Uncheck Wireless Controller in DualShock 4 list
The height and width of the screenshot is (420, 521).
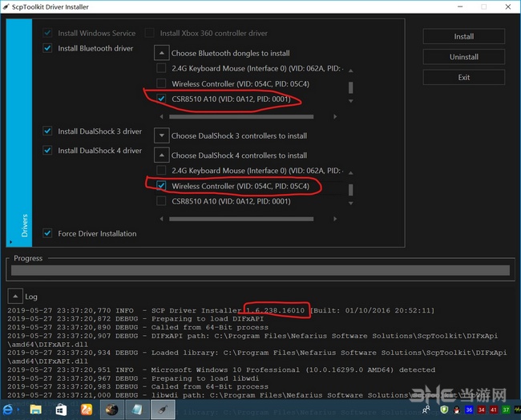161,186
